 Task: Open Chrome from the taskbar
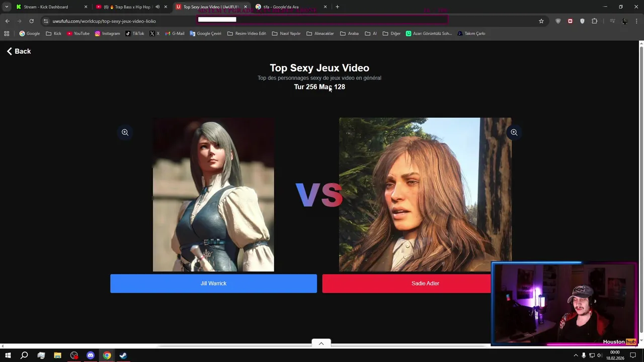click(x=107, y=355)
